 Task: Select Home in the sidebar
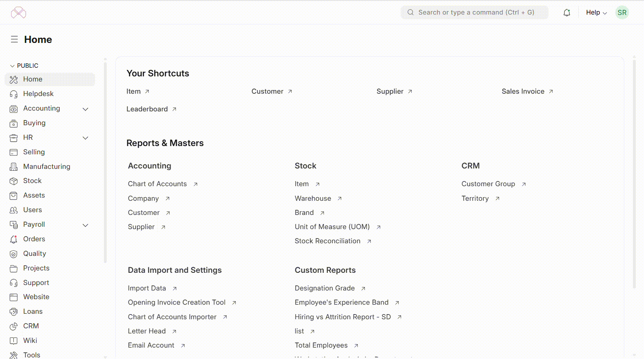(x=50, y=79)
